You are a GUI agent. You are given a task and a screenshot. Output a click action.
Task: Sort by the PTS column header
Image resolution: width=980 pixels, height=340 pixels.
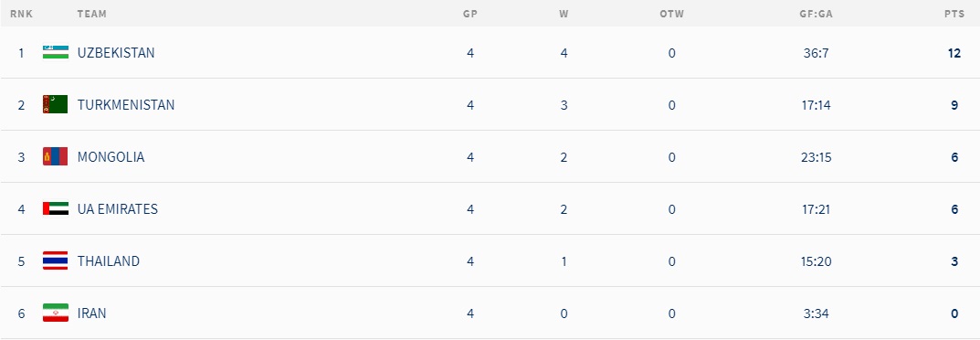tap(954, 14)
